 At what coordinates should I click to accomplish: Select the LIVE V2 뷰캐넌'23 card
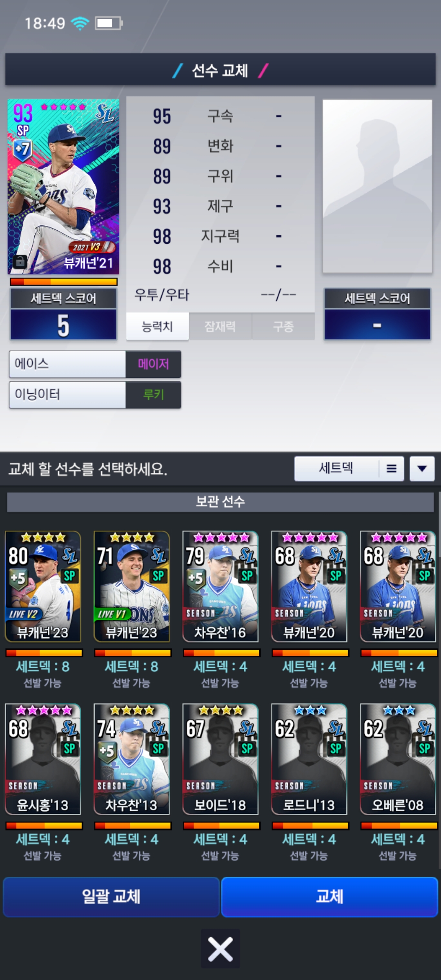43,586
